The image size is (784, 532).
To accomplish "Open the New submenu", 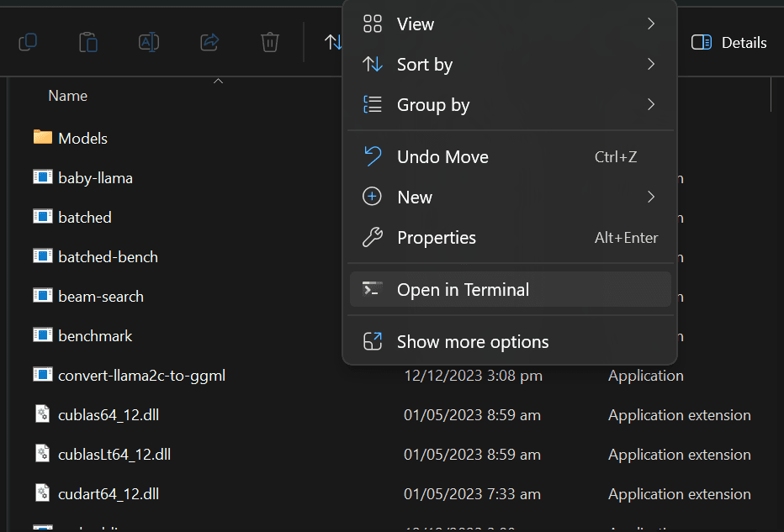I will tap(510, 198).
